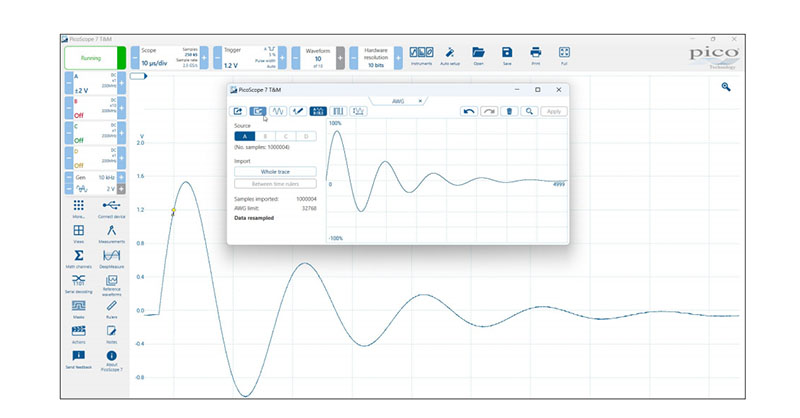The width and height of the screenshot is (800, 418).
Task: Click the Whole trace import button
Action: tap(275, 171)
